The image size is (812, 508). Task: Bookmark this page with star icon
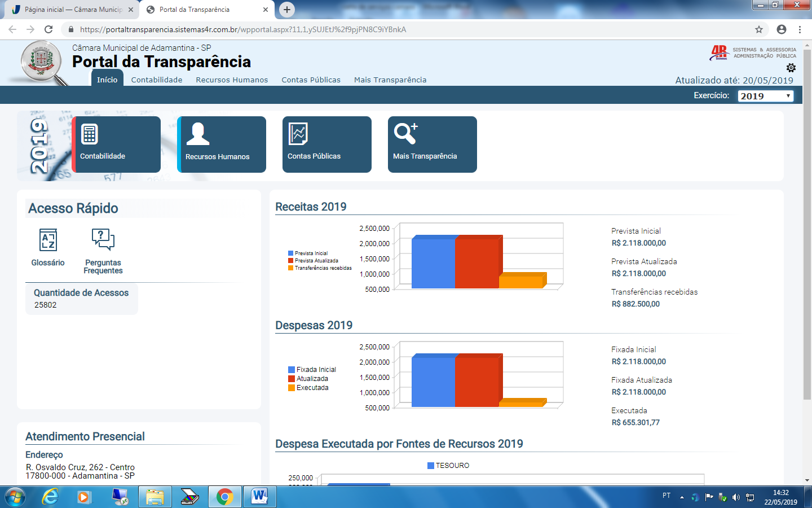759,29
